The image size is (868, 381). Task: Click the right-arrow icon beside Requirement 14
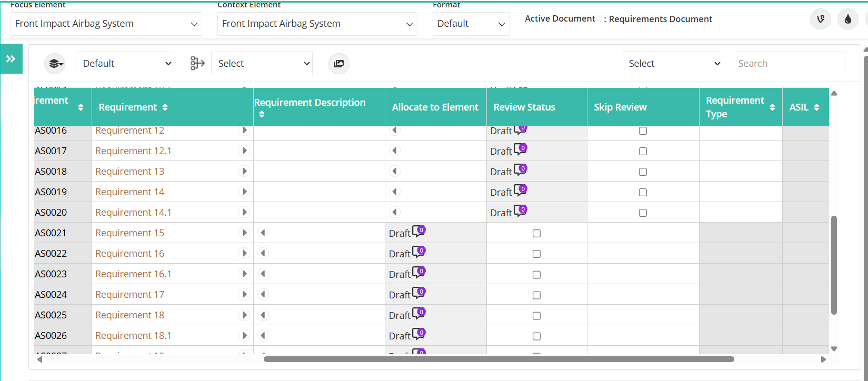tap(244, 192)
